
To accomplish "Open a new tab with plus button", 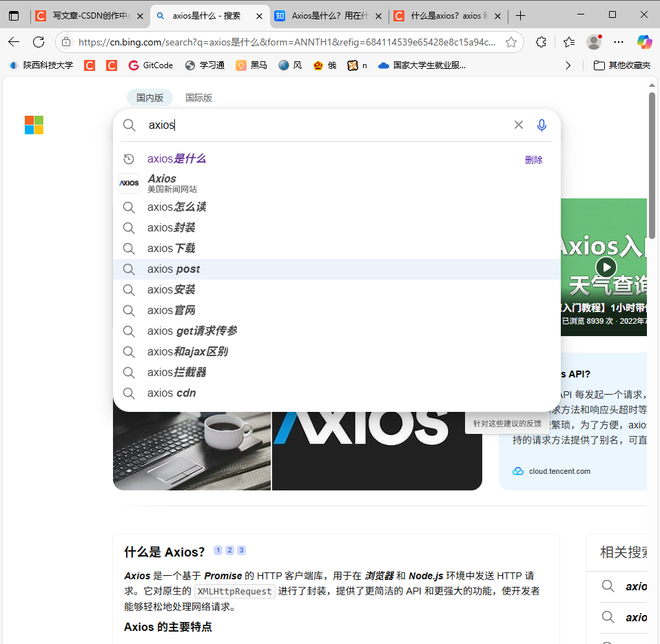I will pos(520,16).
